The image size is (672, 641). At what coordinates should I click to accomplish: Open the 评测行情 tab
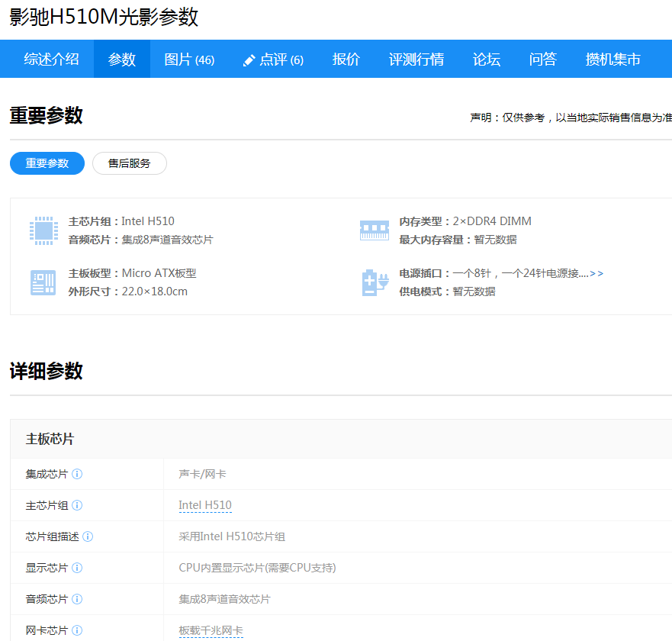416,60
